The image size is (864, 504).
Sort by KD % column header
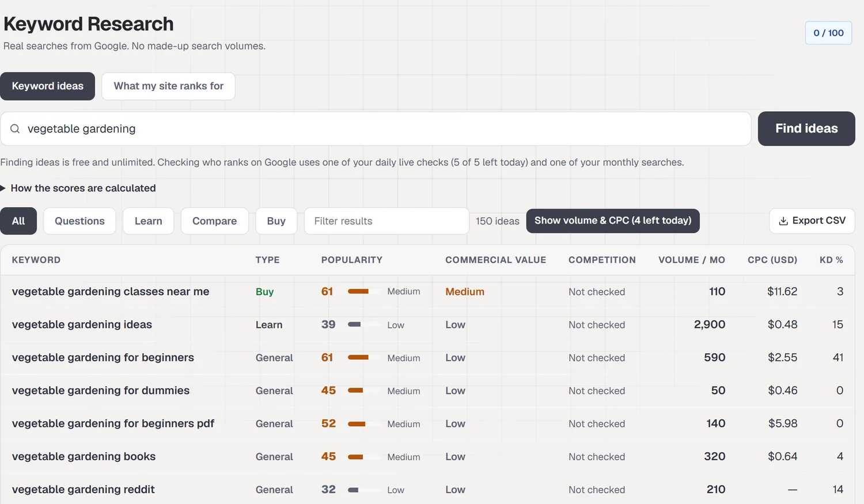[x=831, y=260]
